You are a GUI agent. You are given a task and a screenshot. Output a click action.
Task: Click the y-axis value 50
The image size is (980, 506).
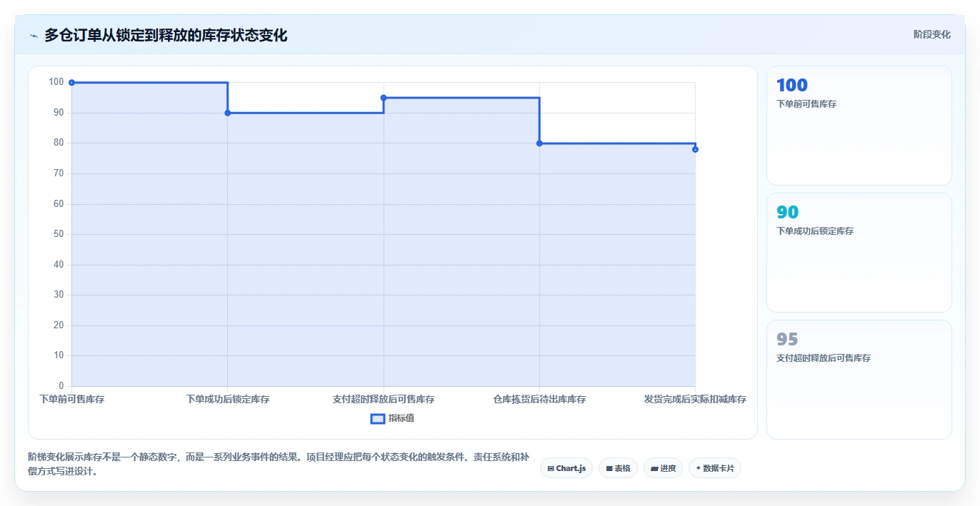[x=58, y=234]
